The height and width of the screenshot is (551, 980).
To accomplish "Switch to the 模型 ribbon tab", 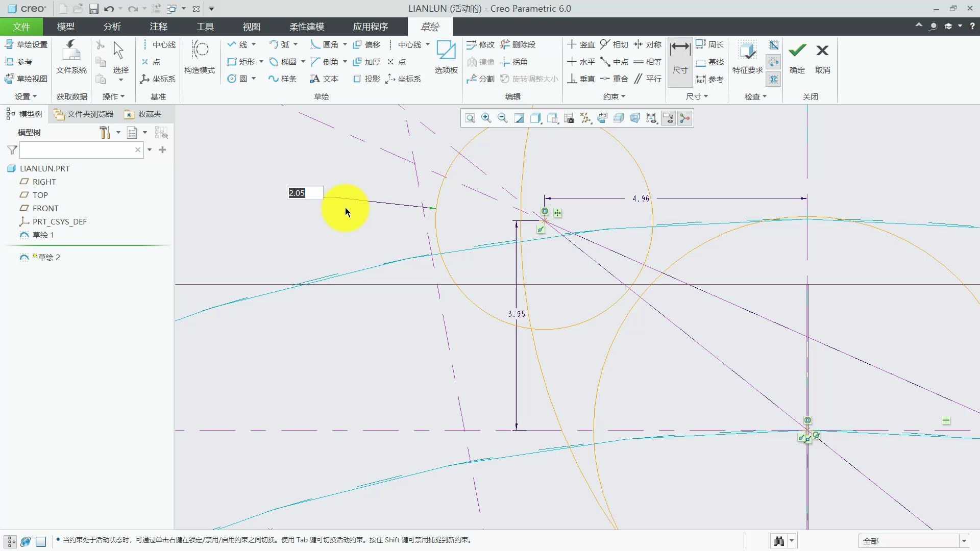I will coord(65,27).
